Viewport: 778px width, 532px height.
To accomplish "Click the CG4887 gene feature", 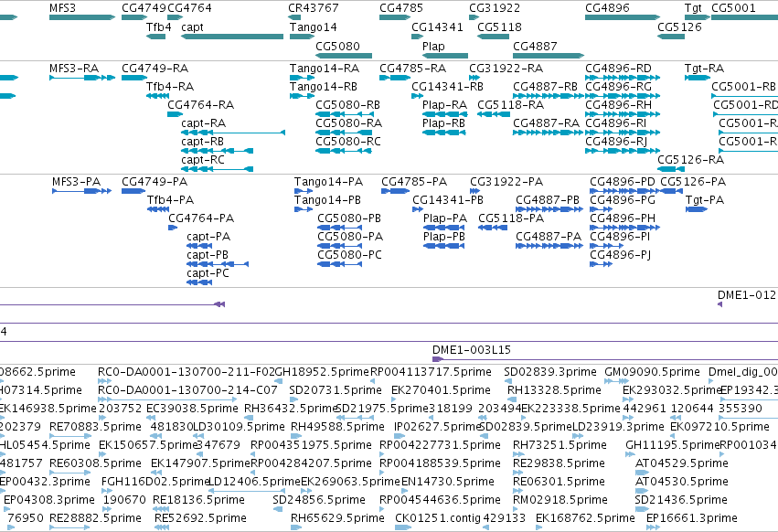I will click(549, 56).
